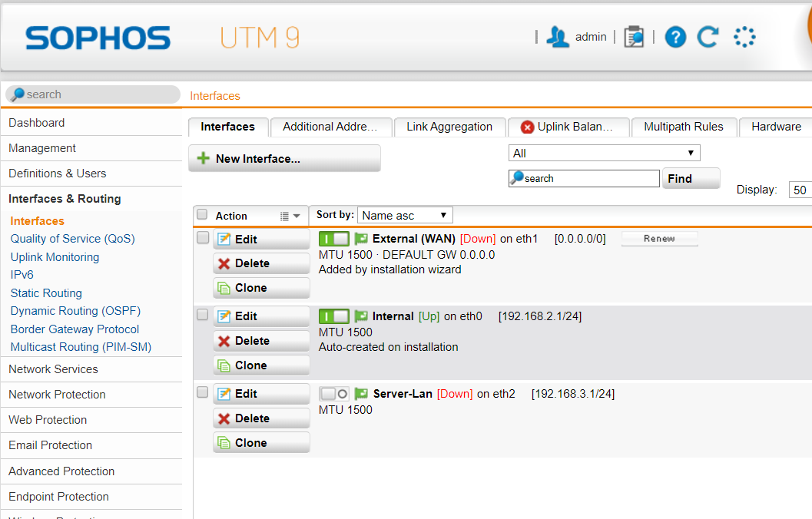
Task: Click the red error icon on Uplink Balancing tab
Action: (527, 127)
